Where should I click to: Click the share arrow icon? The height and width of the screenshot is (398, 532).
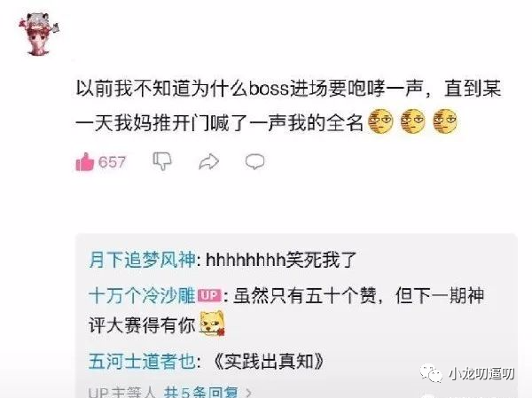208,161
